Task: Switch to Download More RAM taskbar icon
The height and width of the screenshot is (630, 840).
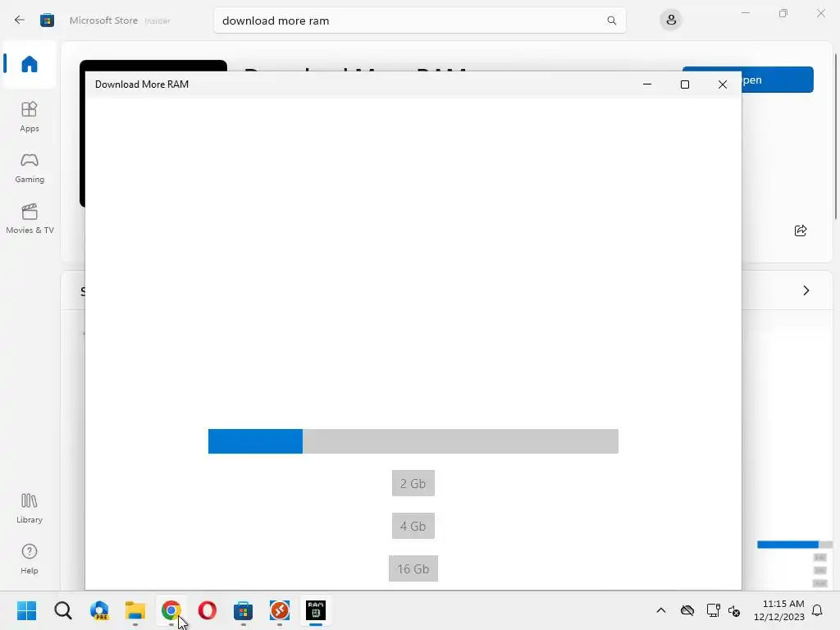Action: 316,610
